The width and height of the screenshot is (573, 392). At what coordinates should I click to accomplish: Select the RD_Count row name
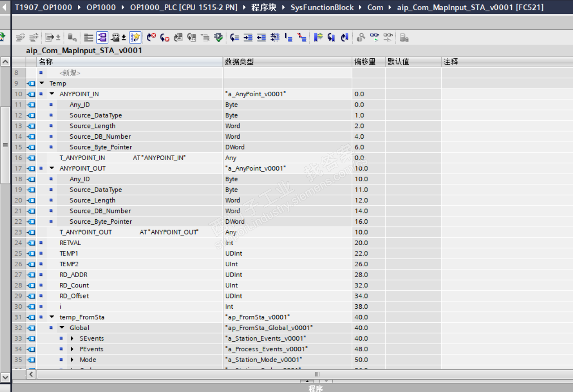[x=74, y=285]
